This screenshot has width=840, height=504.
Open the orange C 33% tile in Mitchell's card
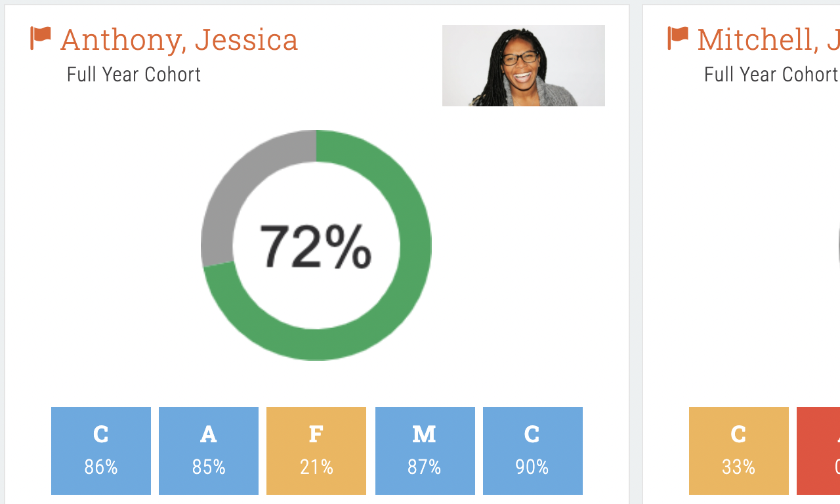point(739,451)
